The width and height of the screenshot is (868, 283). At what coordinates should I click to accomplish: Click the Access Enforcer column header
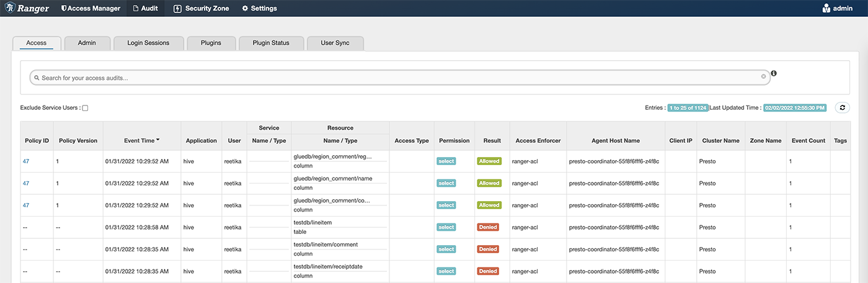(x=538, y=141)
